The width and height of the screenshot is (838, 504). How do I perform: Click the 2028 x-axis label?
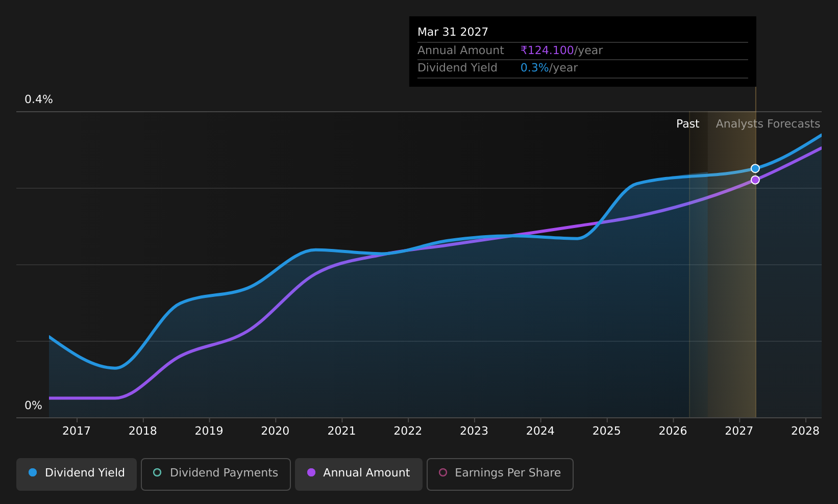coord(805,431)
